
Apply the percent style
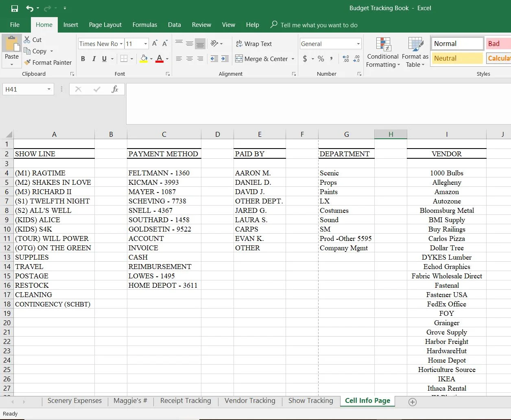tap(321, 59)
